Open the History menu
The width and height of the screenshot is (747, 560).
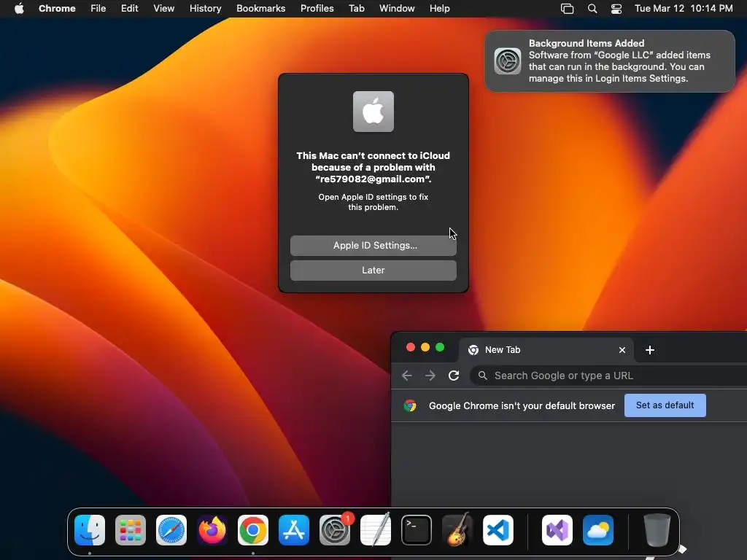click(205, 8)
